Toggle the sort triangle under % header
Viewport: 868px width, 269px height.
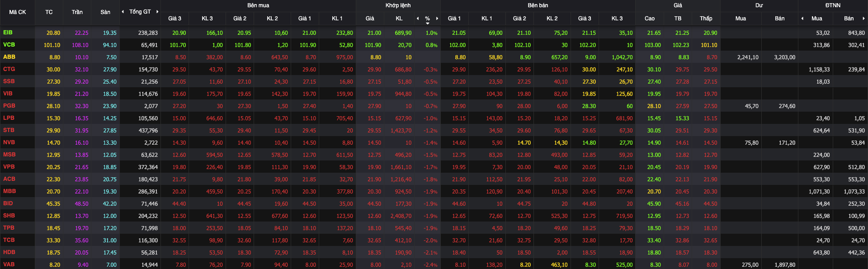(x=428, y=24)
